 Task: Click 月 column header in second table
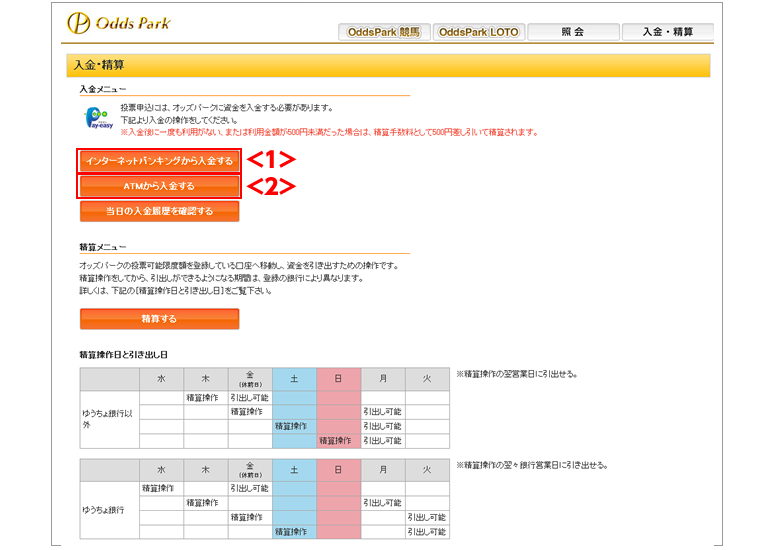point(383,470)
